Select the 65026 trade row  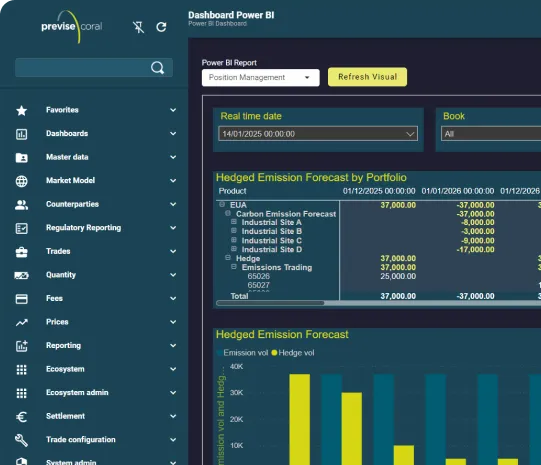[258, 276]
